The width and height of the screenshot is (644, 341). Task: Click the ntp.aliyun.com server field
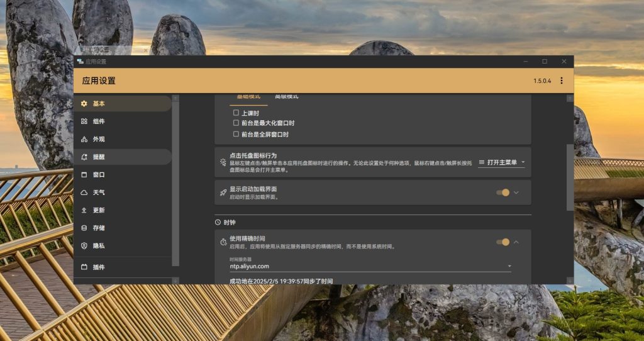(x=370, y=266)
